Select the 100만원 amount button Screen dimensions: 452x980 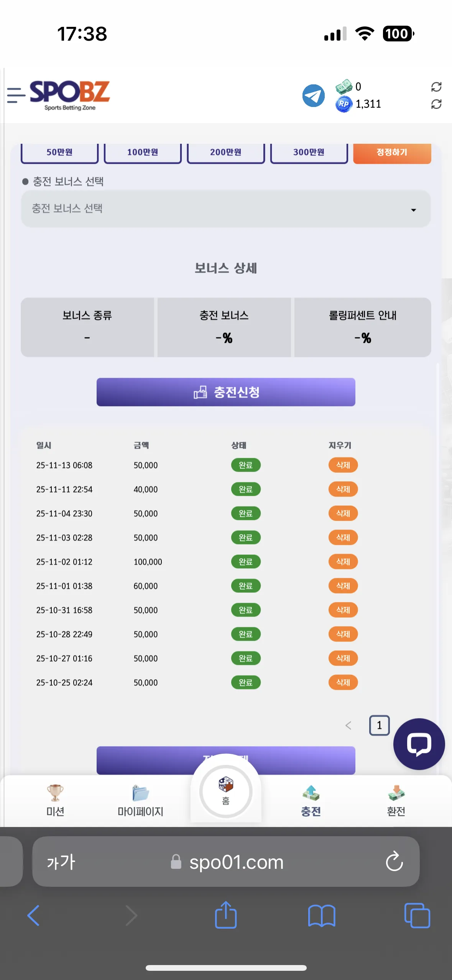pyautogui.click(x=143, y=153)
